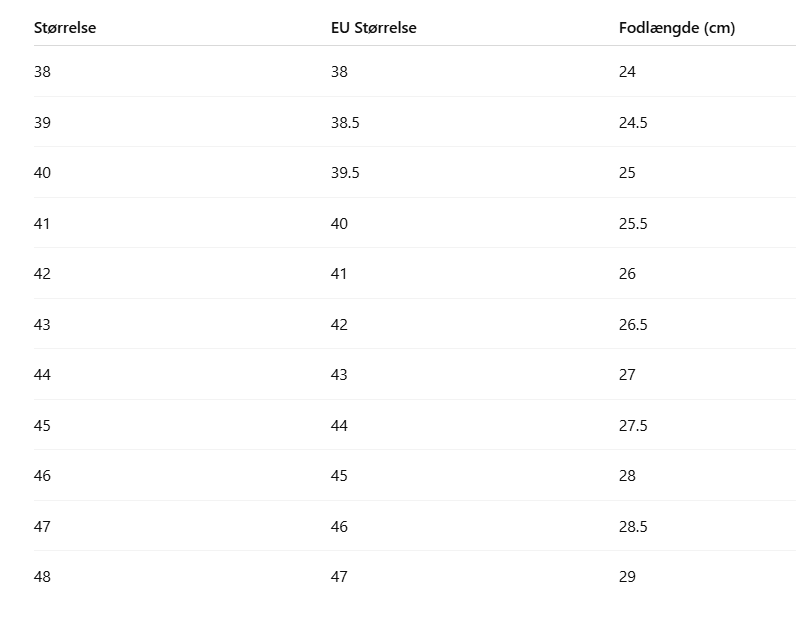Click the Fodlængde (cm) column header

tap(677, 28)
